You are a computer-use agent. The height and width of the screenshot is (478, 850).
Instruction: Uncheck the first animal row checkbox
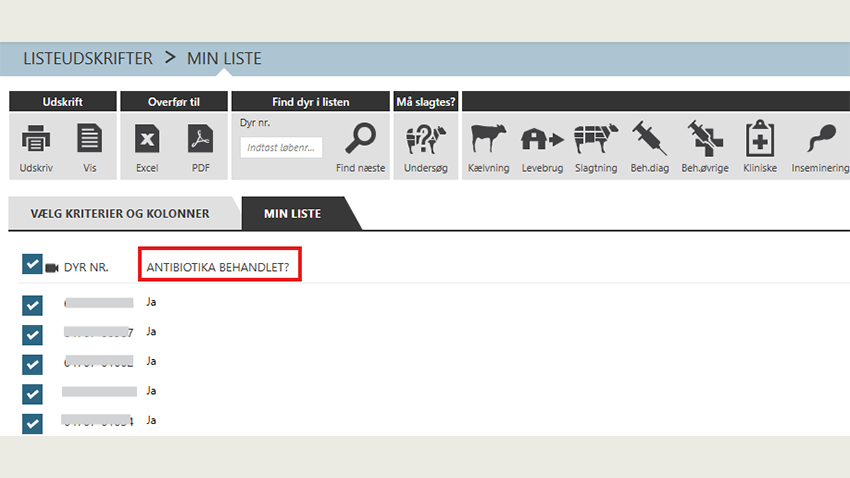[x=32, y=305]
